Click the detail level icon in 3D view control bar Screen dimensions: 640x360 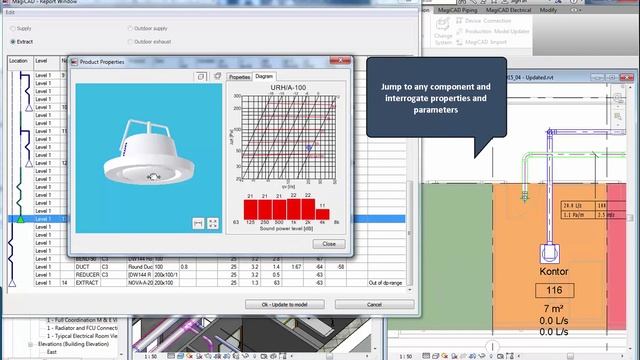[171, 356]
